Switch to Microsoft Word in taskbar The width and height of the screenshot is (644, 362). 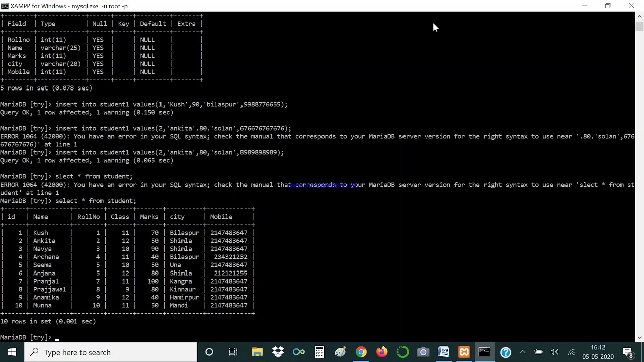tap(444, 352)
